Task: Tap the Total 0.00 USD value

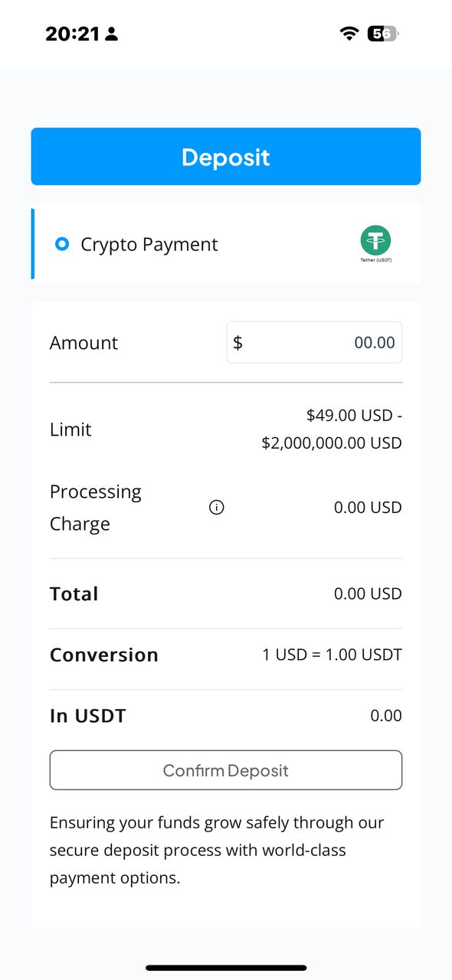Action: click(368, 594)
